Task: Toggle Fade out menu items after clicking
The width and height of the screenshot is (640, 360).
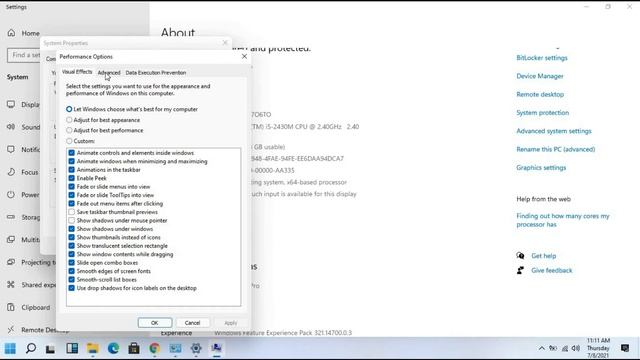Action: point(72,203)
